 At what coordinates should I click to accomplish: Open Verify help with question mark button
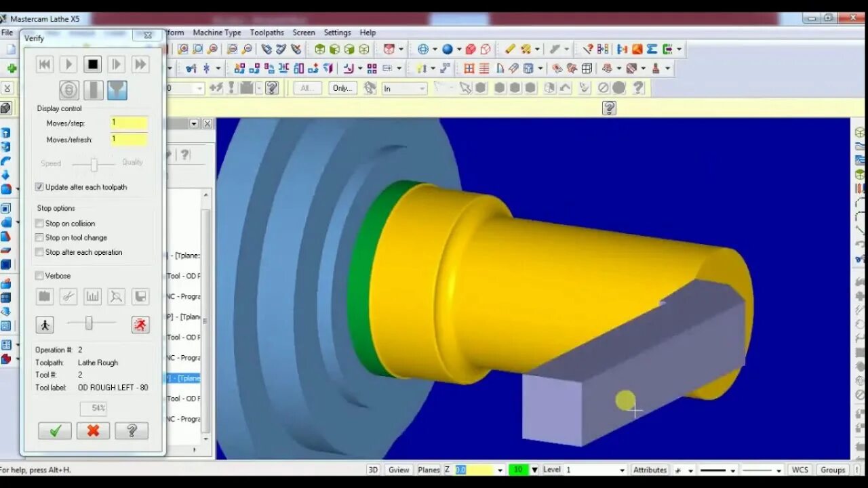tap(132, 430)
